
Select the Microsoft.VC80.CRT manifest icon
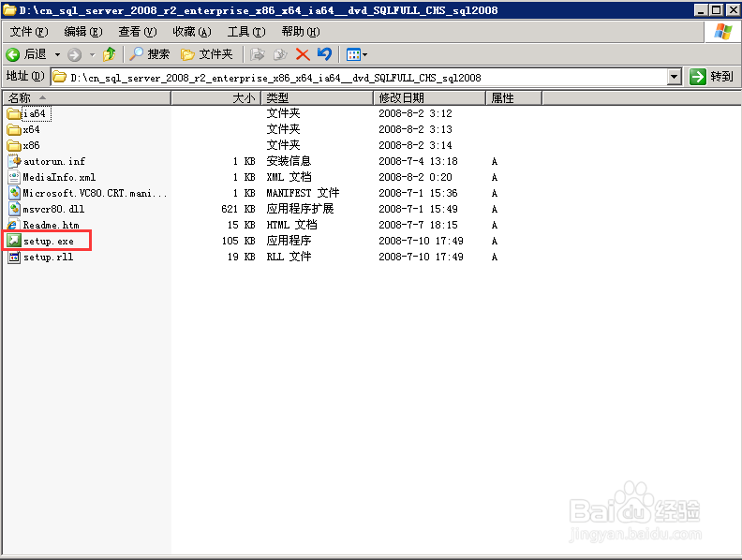(x=14, y=193)
